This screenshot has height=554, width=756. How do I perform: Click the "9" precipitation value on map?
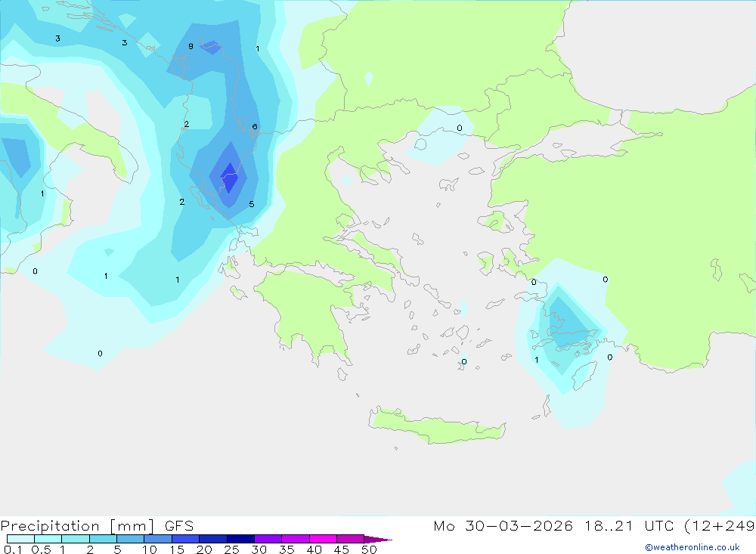coord(191,46)
